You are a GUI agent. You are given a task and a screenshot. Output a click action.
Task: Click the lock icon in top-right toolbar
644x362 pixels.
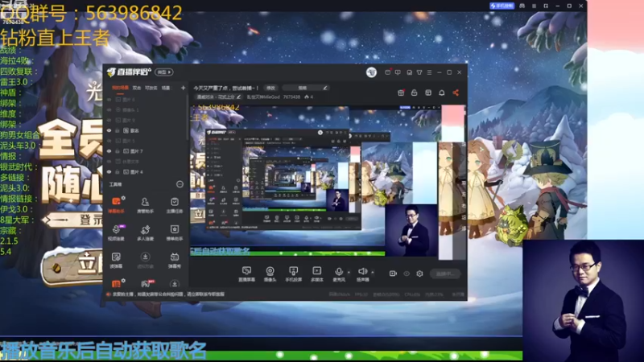414,93
